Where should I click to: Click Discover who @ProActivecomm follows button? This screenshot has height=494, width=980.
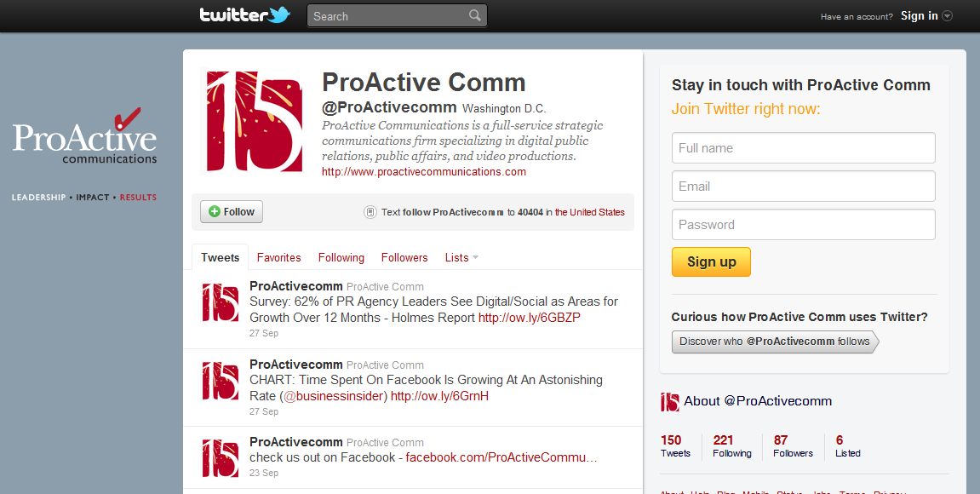click(x=774, y=342)
